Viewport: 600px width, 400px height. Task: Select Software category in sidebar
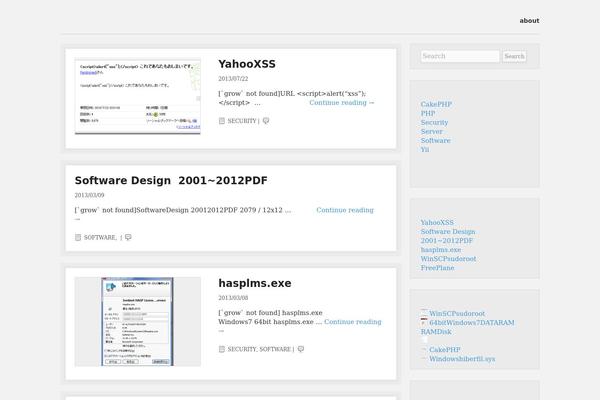(435, 140)
